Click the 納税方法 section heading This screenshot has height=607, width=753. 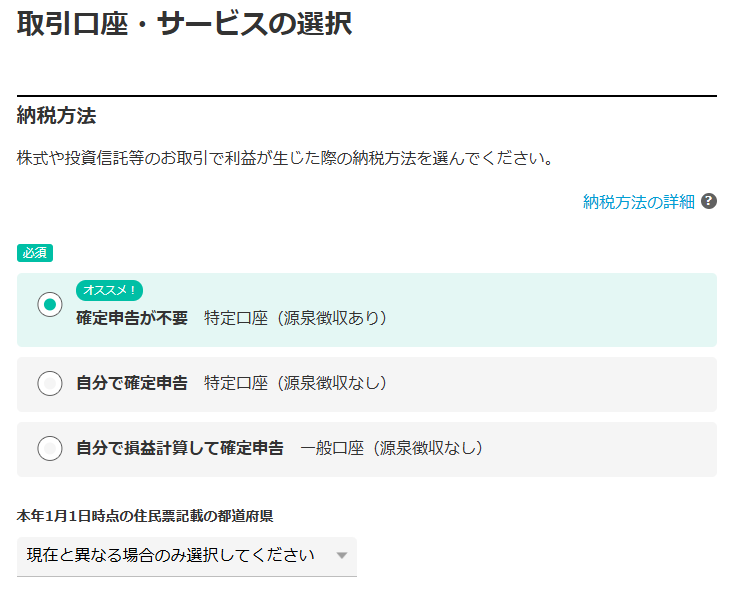pos(57,116)
